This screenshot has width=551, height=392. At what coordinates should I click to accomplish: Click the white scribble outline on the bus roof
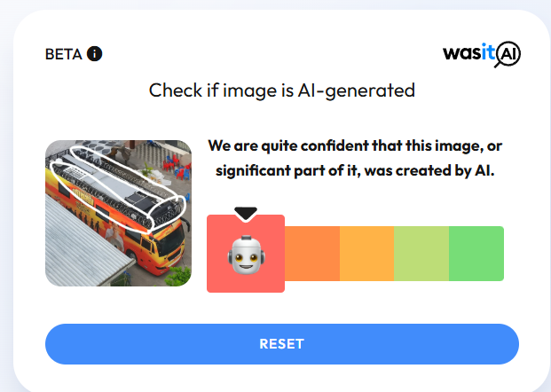click(x=118, y=188)
